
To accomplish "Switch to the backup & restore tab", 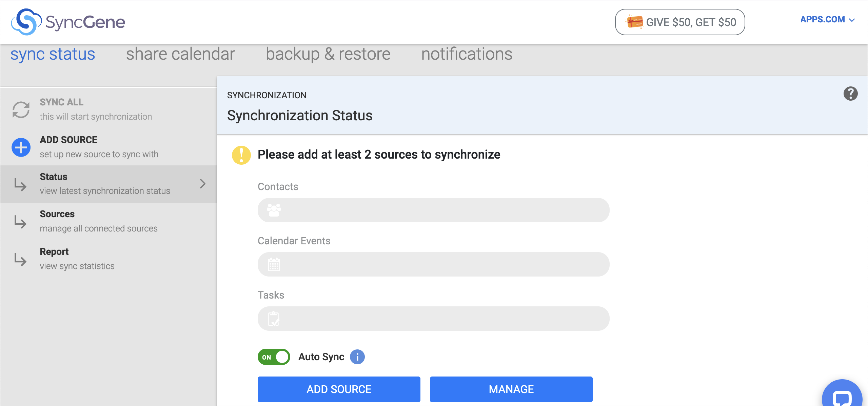I will coord(328,54).
